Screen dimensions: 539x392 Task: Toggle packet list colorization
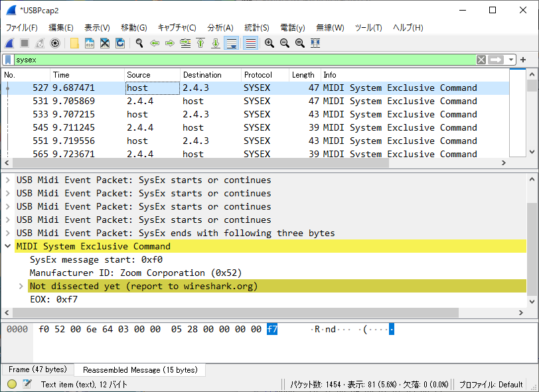pos(250,43)
